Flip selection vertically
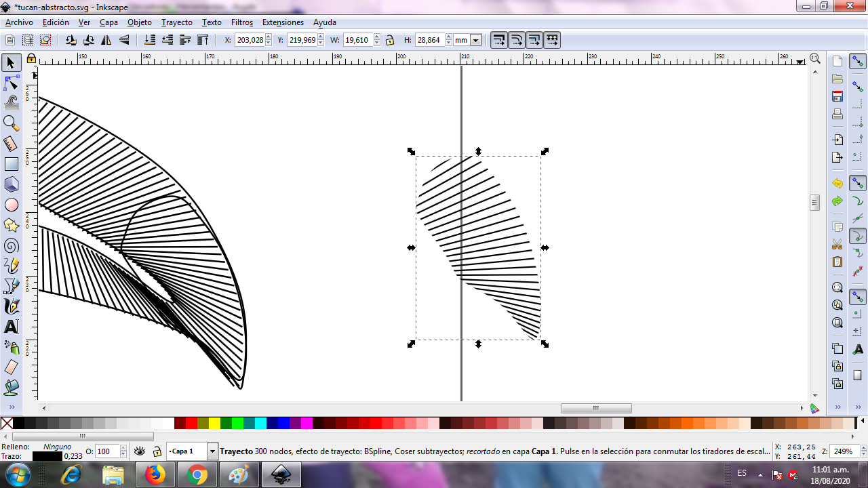868x488 pixels. pos(123,40)
